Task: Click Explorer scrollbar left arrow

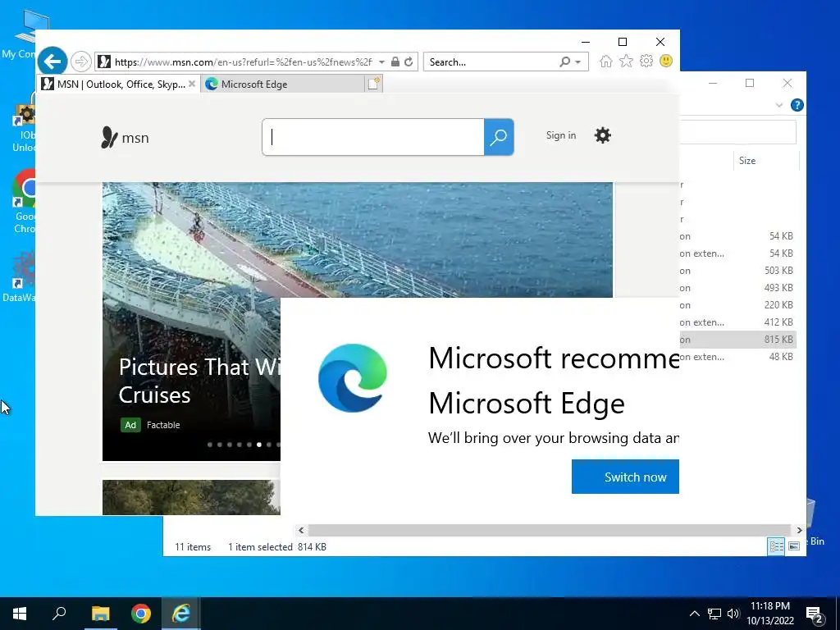Action: 301,531
